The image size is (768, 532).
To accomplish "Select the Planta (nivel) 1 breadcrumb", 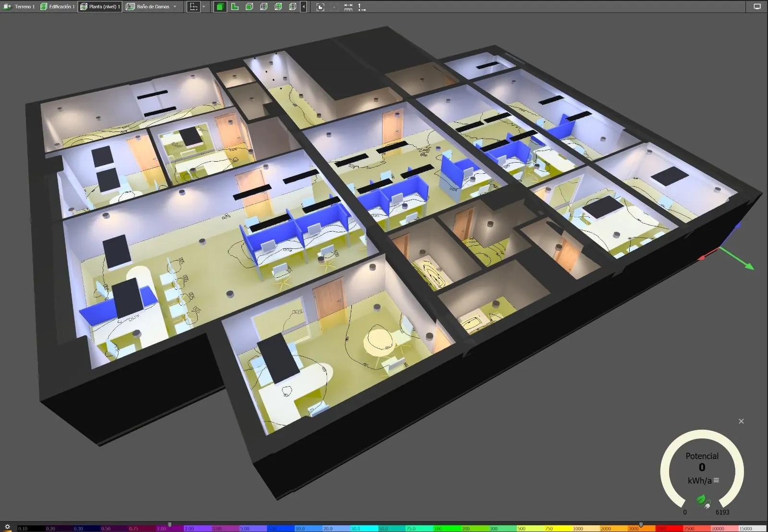I will pos(100,7).
